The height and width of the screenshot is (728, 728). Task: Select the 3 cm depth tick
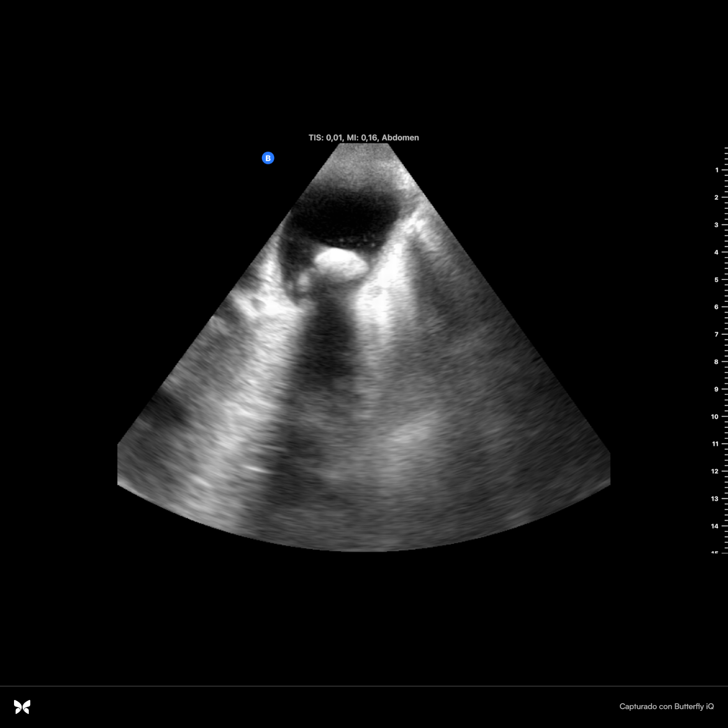pos(717,225)
